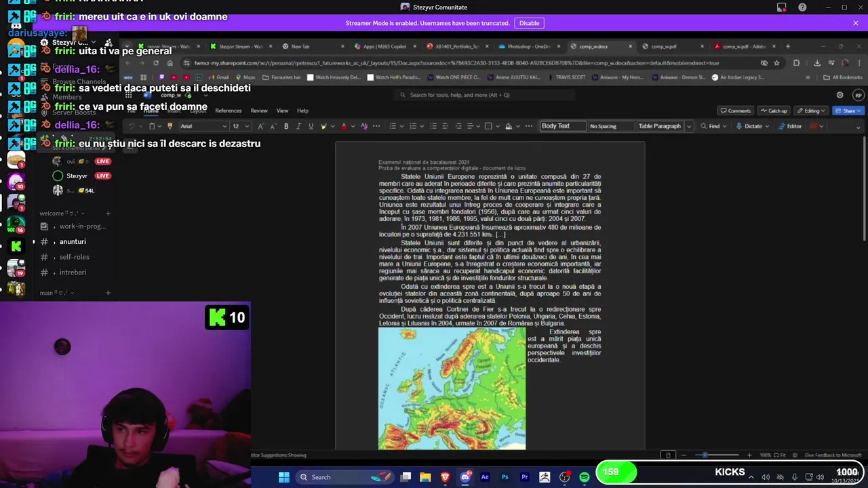
Task: Open the Review ribbon tab
Action: [259, 110]
